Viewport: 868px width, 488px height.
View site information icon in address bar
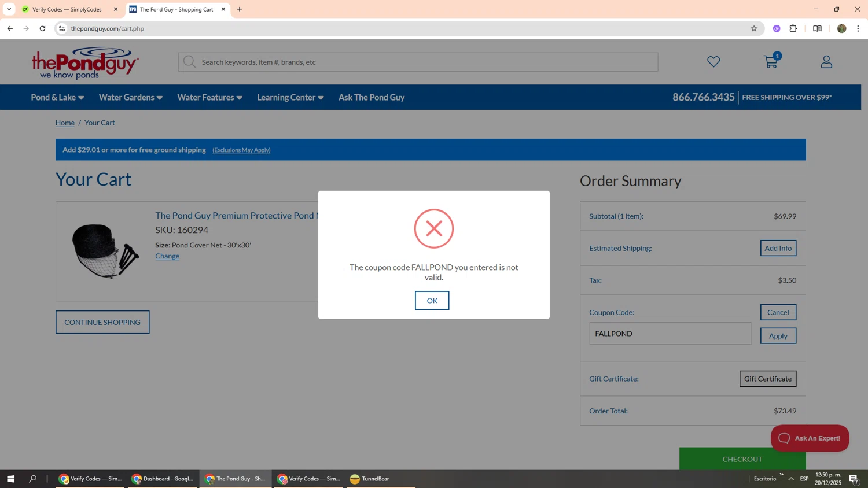62,28
